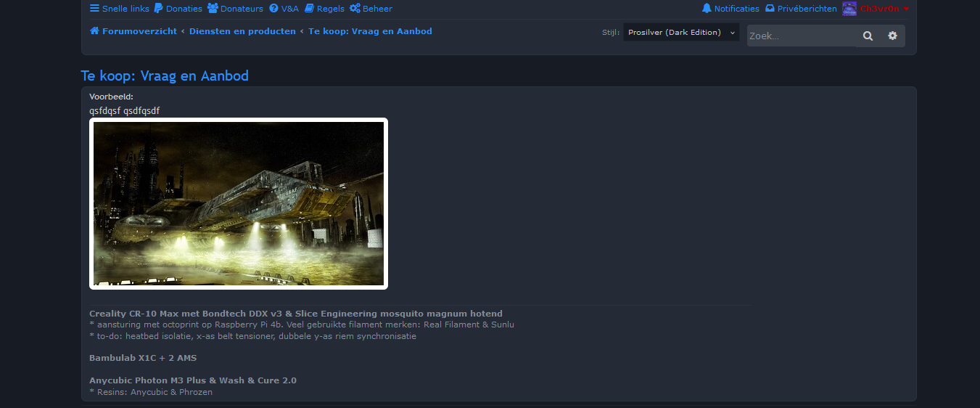Open the Stijl Prosilver (Dark Edition) dropdown
This screenshot has height=408, width=980.
(680, 33)
